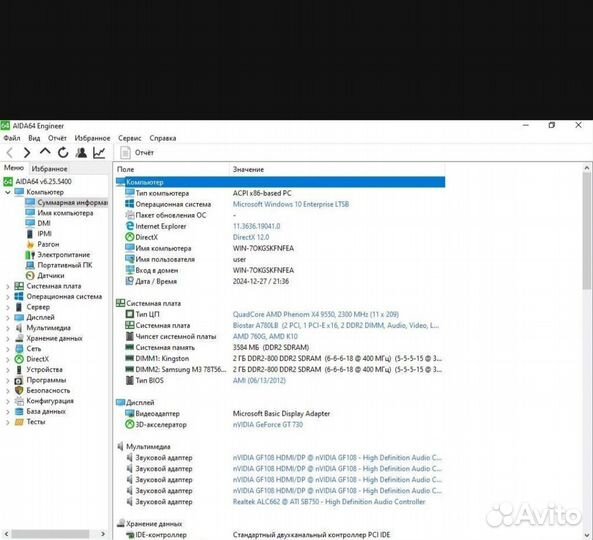This screenshot has height=540, width=593.
Task: Open the Microsoft Windows 10 Enterprise LTSB link
Action: [290, 204]
